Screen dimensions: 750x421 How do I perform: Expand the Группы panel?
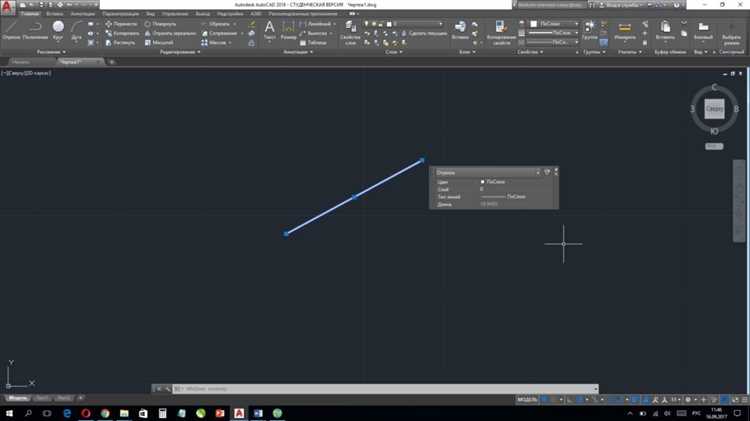pos(594,52)
